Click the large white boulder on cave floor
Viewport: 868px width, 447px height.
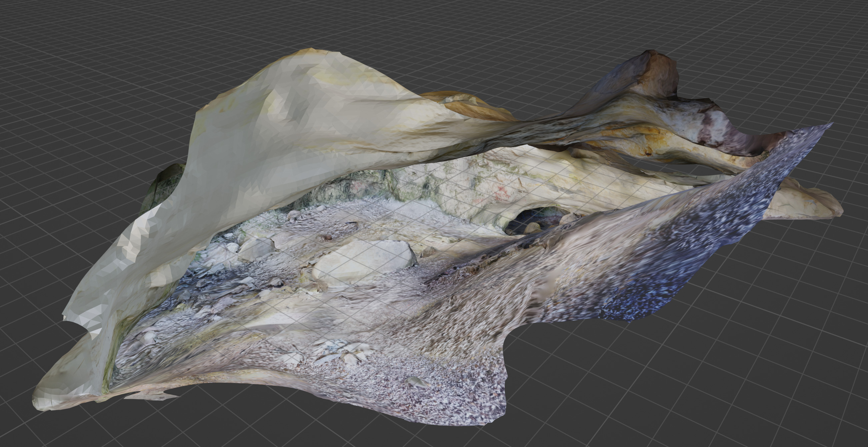tap(362, 261)
